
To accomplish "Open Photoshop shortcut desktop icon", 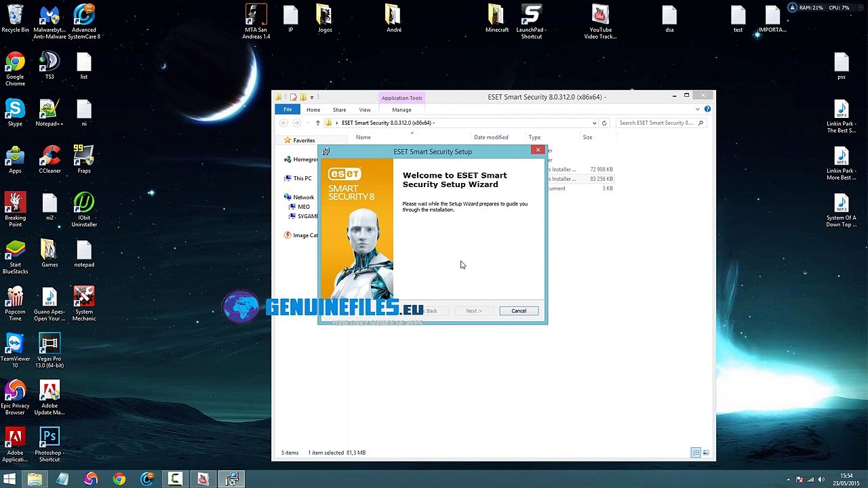I will point(49,445).
